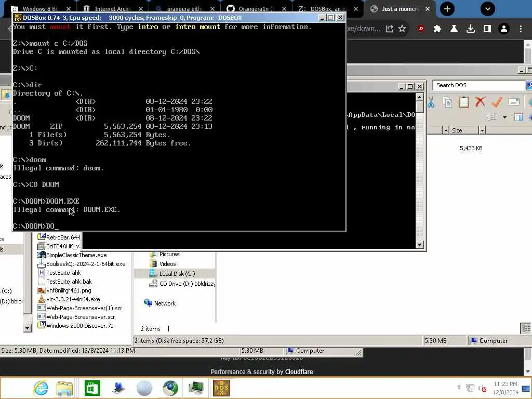Screen dimensions: 532x399
Task: Select TestSuite.ahk file
Action: pyautogui.click(x=60, y=272)
